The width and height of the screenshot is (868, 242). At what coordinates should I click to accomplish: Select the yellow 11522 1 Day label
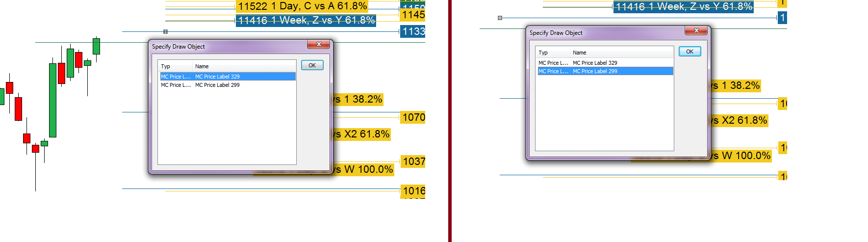302,6
